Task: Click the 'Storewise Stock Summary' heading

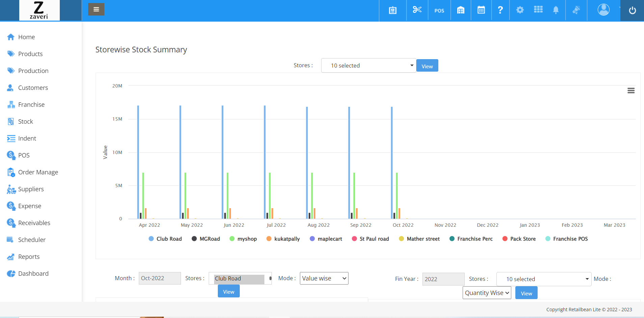Action: click(x=141, y=50)
